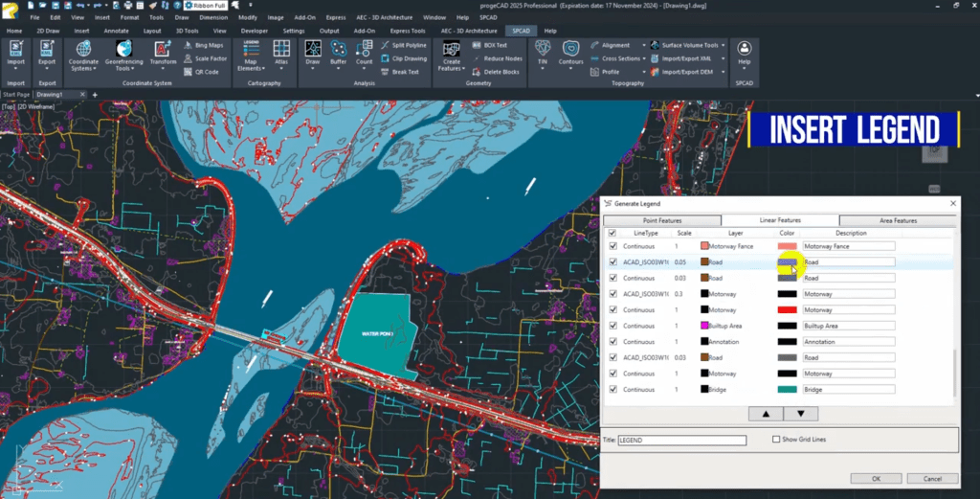Expand the Cross Sections dropdown arrow
Viewport: 980px width, 499px height.
(645, 58)
